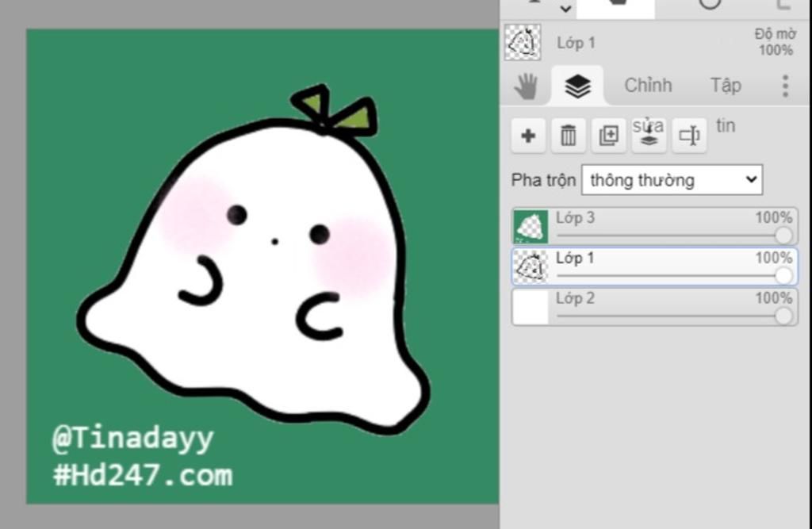Add a new layer with plus button
The width and height of the screenshot is (812, 529).
528,136
